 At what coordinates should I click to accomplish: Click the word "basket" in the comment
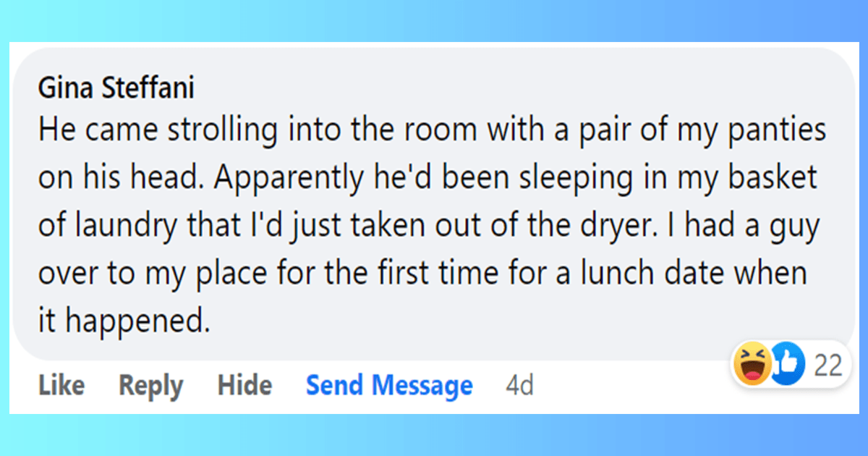point(778,180)
